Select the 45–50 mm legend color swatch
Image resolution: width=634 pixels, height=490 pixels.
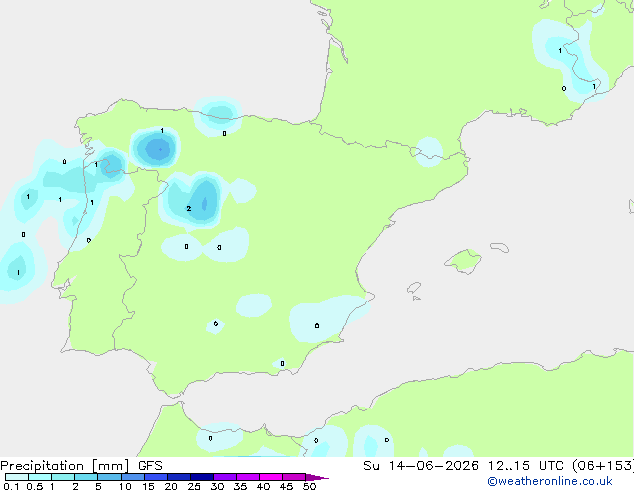pyautogui.click(x=294, y=477)
